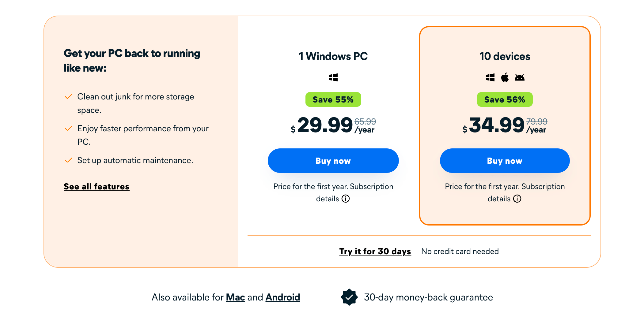
Task: Open the Mac download link
Action: coord(235,297)
